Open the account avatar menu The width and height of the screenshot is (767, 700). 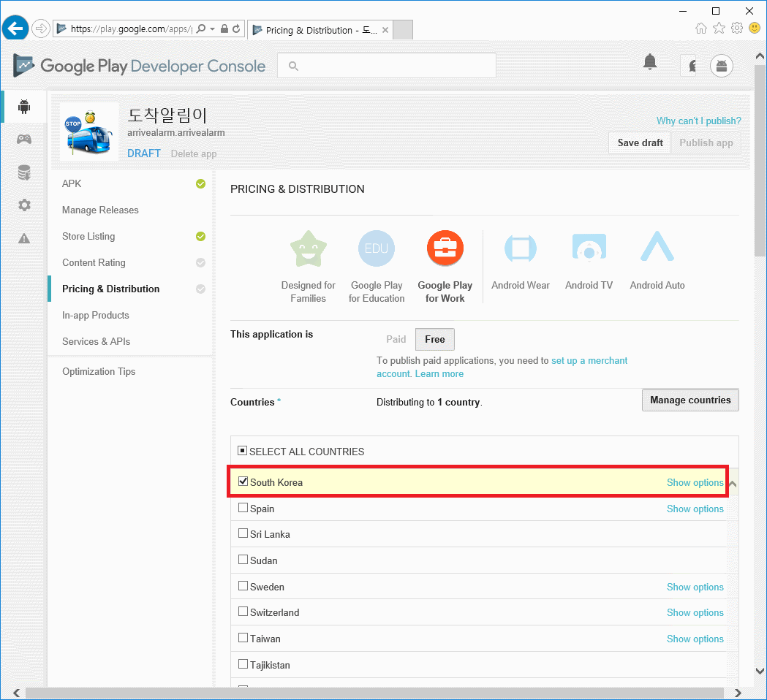point(721,65)
